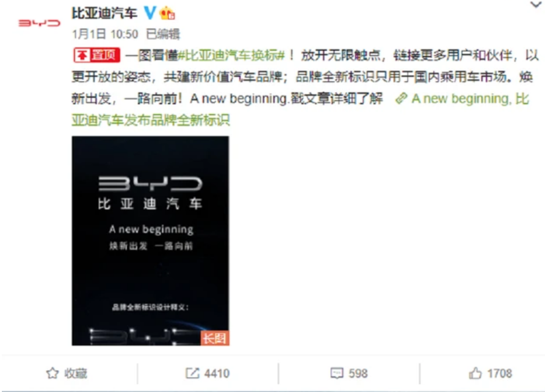Open the 亚迪汽车发布品牌全新标识 link text
The width and height of the screenshot is (545, 392).
[x=151, y=120]
